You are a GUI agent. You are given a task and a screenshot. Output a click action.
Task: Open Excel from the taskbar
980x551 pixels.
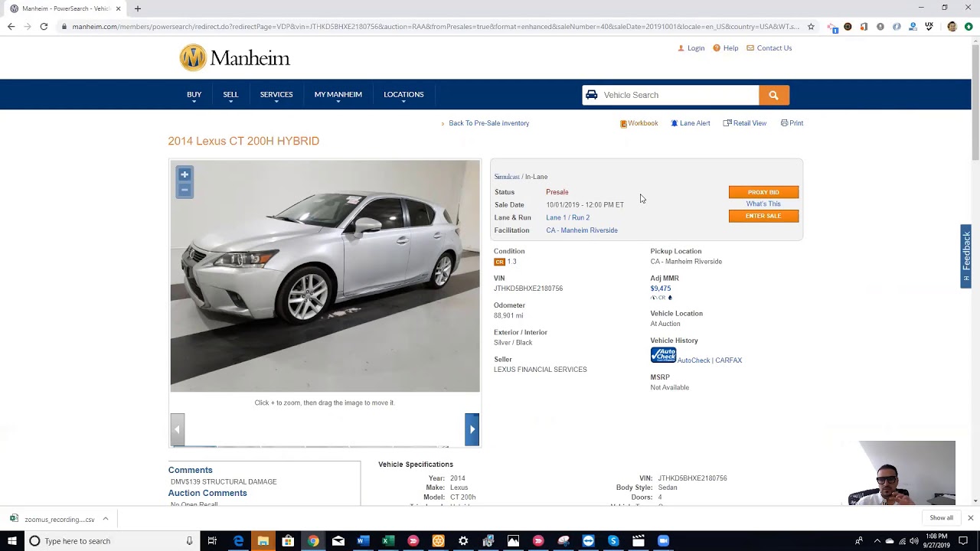(x=388, y=541)
